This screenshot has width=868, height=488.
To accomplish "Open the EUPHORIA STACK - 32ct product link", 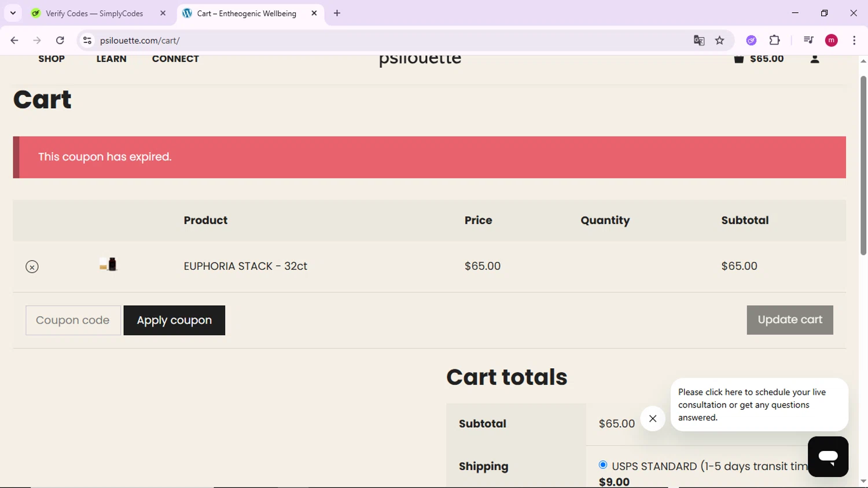I will 245,266.
